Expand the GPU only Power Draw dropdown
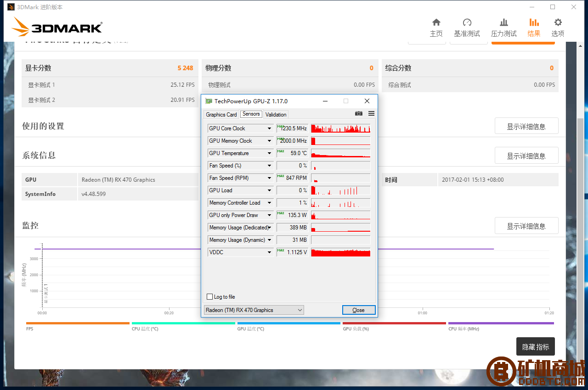The height and width of the screenshot is (390, 588). pyautogui.click(x=269, y=215)
